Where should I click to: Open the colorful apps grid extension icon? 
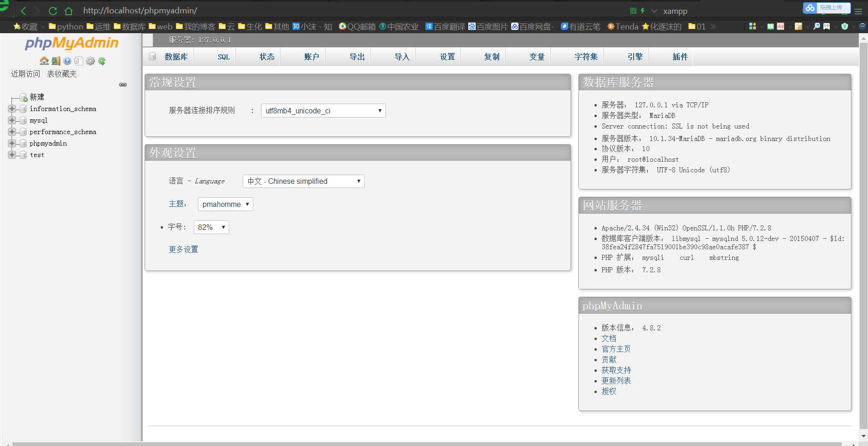click(752, 26)
